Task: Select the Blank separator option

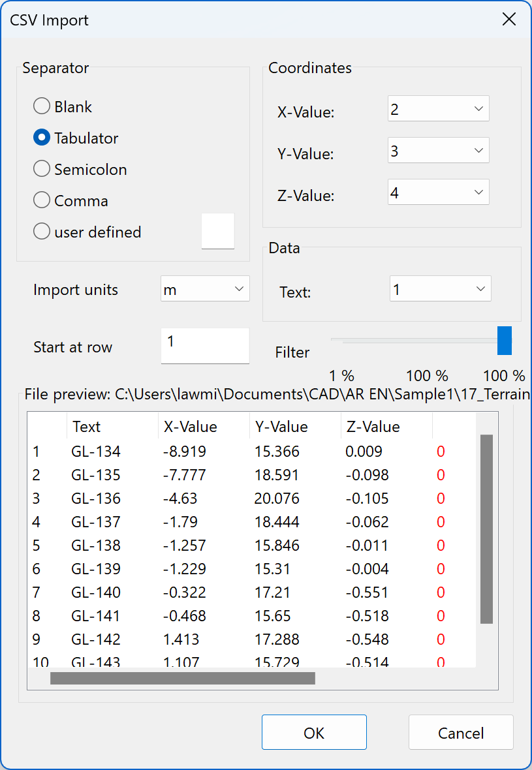Action: (41, 106)
